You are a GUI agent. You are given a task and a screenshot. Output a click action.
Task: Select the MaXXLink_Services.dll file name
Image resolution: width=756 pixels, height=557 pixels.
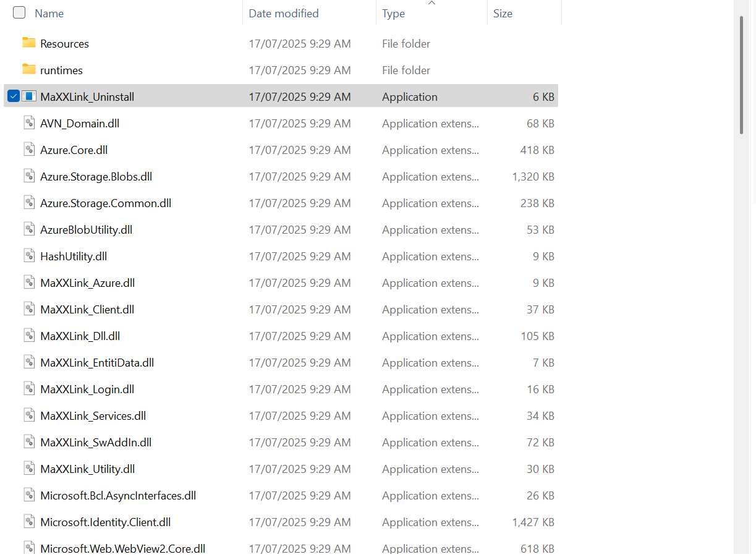[x=93, y=416]
